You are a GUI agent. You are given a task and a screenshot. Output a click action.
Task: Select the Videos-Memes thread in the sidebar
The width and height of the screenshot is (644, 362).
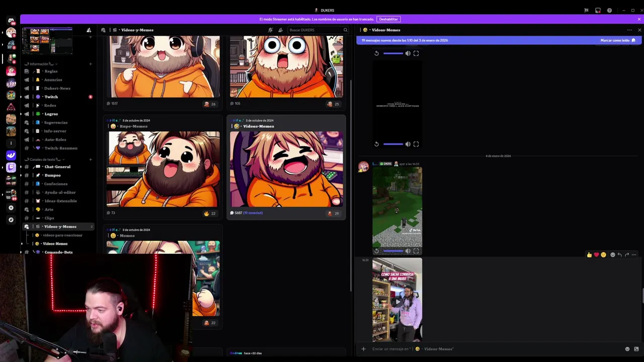tap(55, 243)
